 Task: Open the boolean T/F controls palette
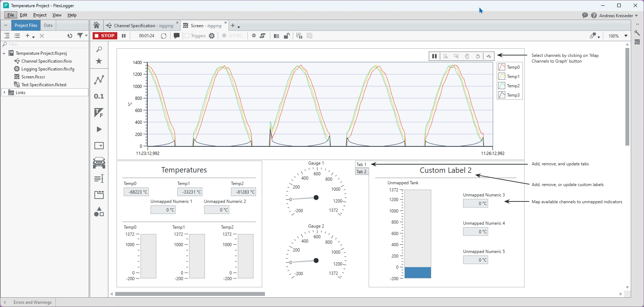(x=99, y=113)
